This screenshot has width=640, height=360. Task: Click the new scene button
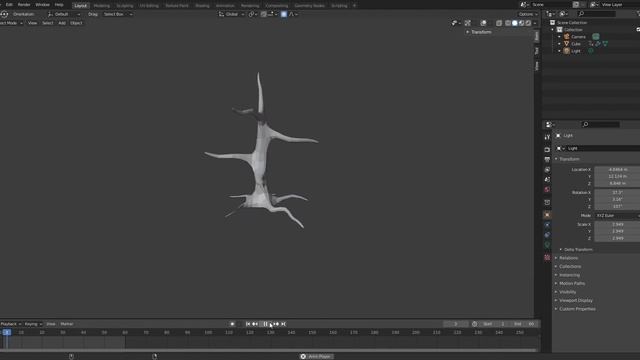click(576, 4)
